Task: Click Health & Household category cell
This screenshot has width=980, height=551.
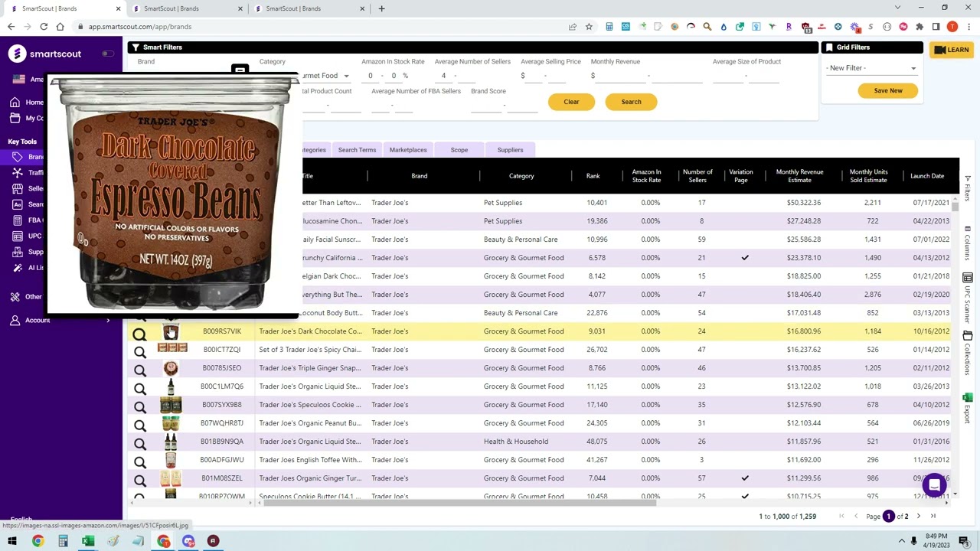Action: point(516,442)
